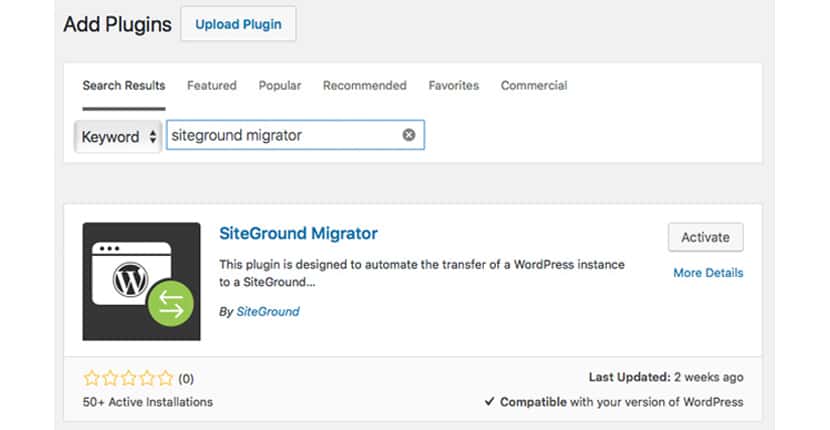Select the Search Results tab
Screen dimensions: 830x430
(124, 85)
